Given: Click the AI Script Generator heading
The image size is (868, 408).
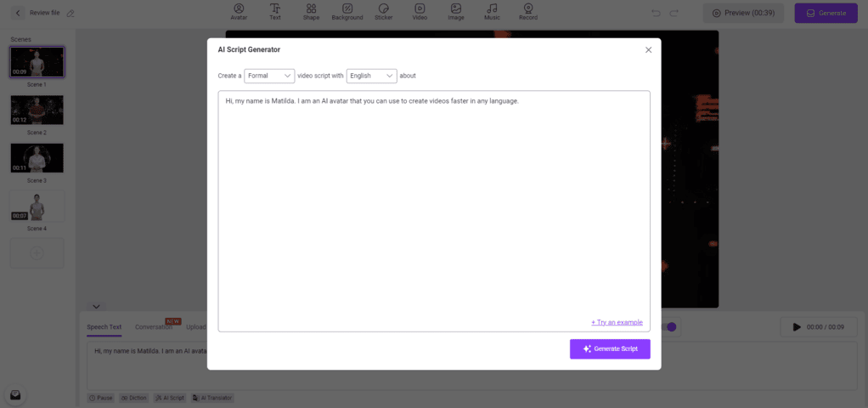Looking at the screenshot, I should click(x=249, y=50).
